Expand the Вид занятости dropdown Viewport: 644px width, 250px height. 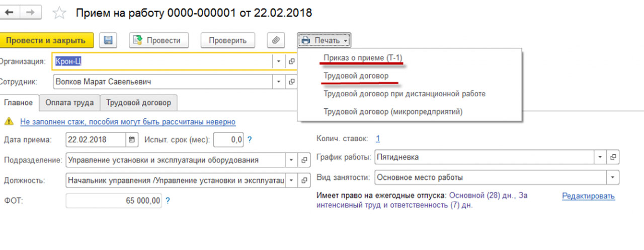613,177
